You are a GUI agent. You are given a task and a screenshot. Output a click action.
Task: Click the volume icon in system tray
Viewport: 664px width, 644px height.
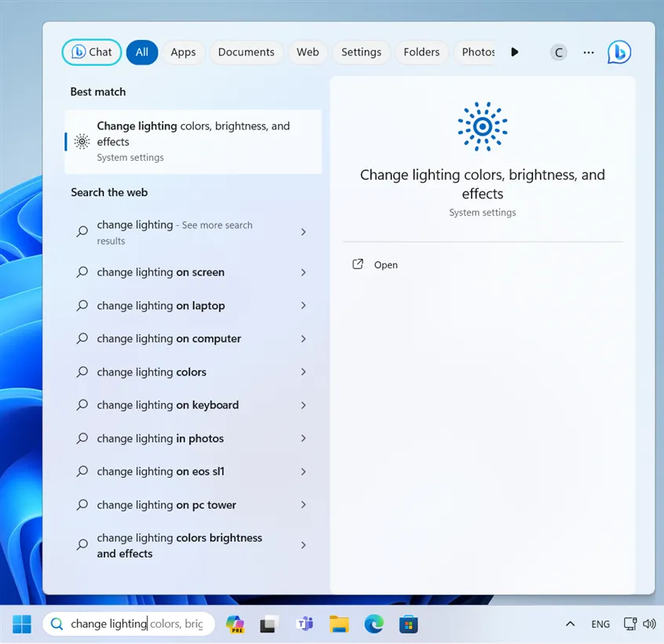pyautogui.click(x=649, y=624)
